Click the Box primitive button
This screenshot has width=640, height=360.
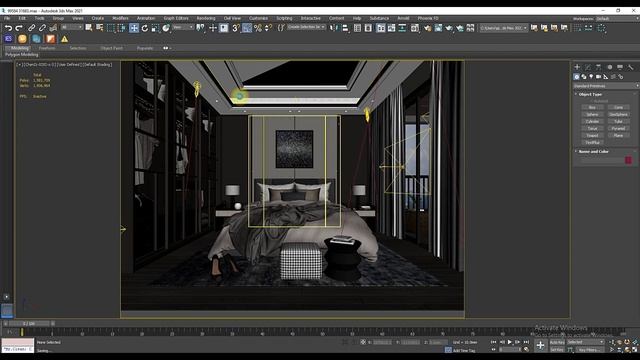pyautogui.click(x=592, y=107)
